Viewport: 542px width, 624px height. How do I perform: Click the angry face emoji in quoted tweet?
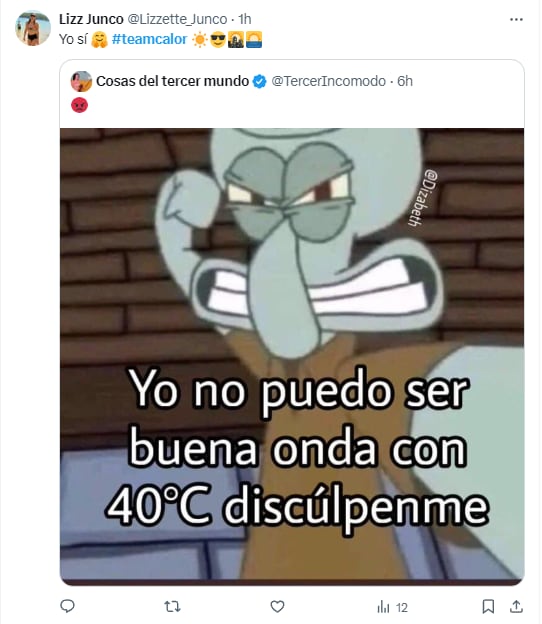[x=80, y=105]
